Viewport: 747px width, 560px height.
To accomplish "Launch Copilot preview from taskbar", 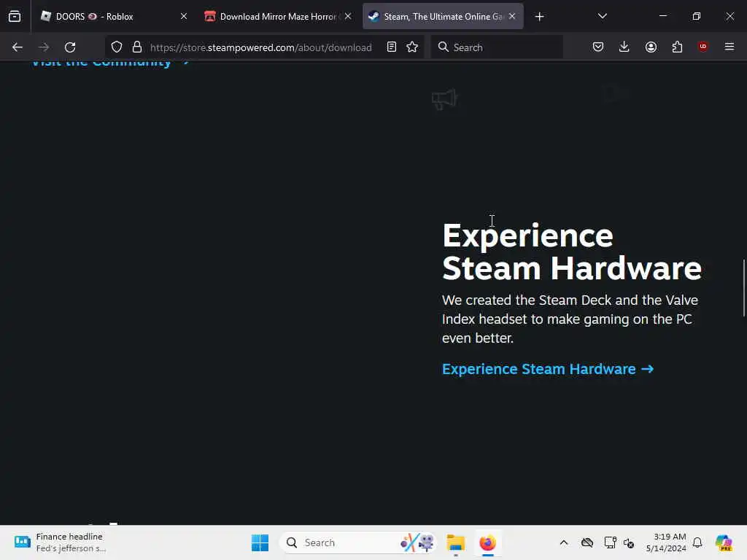I will pos(724,542).
